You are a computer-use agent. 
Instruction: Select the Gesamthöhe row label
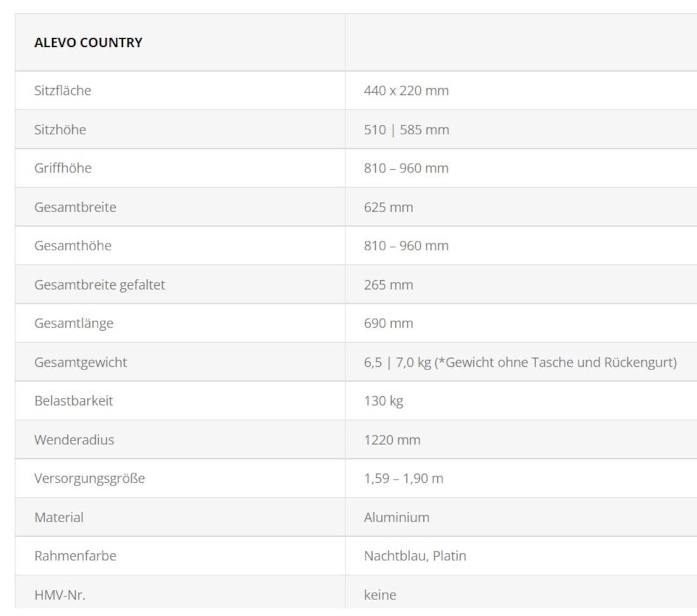(x=73, y=246)
